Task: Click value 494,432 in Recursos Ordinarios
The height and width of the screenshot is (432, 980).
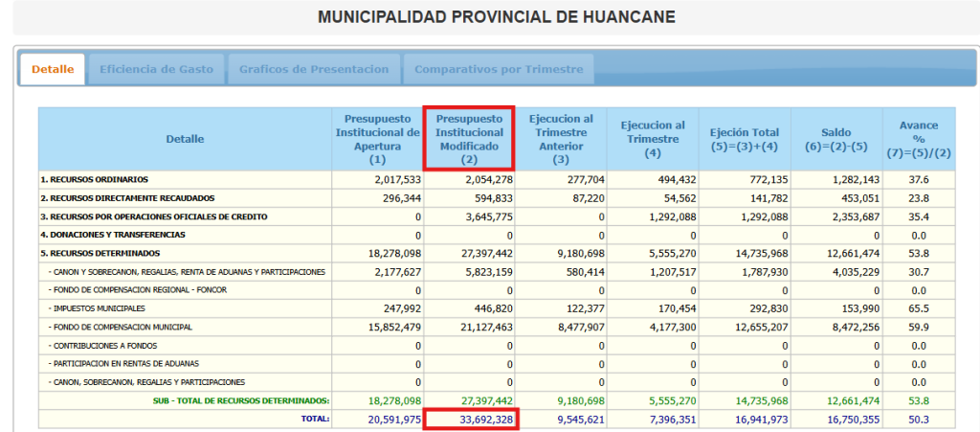Action: [x=678, y=180]
